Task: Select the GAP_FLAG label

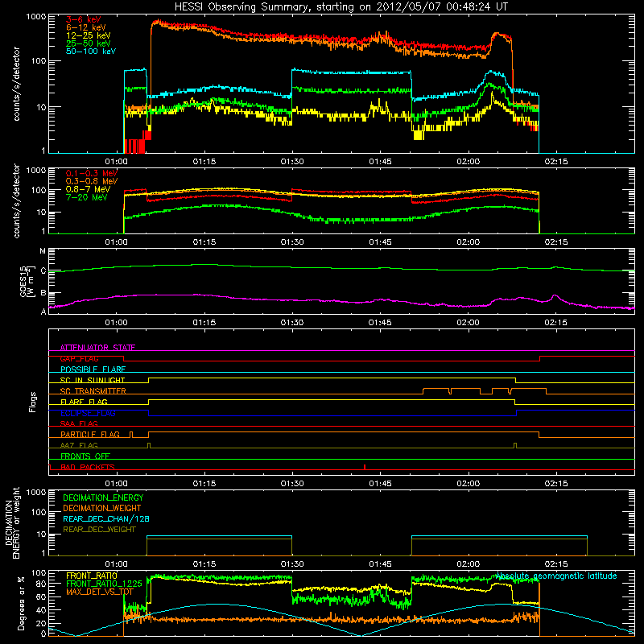Action: tap(79, 358)
